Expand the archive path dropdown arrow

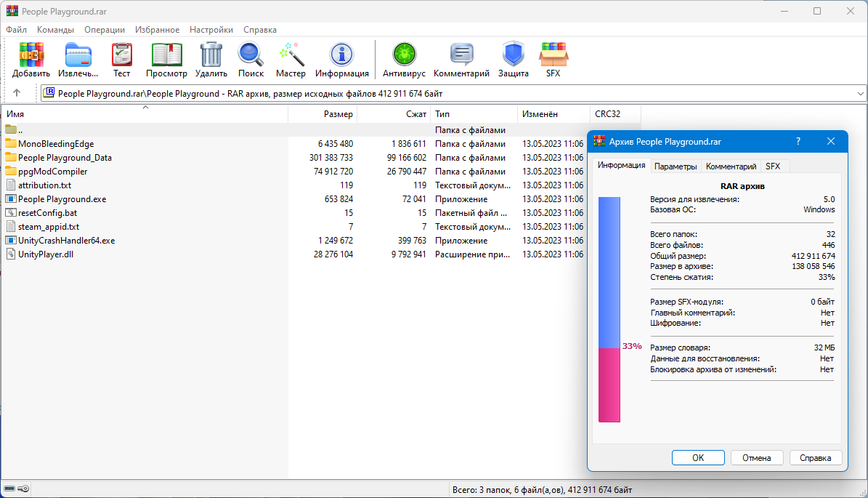861,93
